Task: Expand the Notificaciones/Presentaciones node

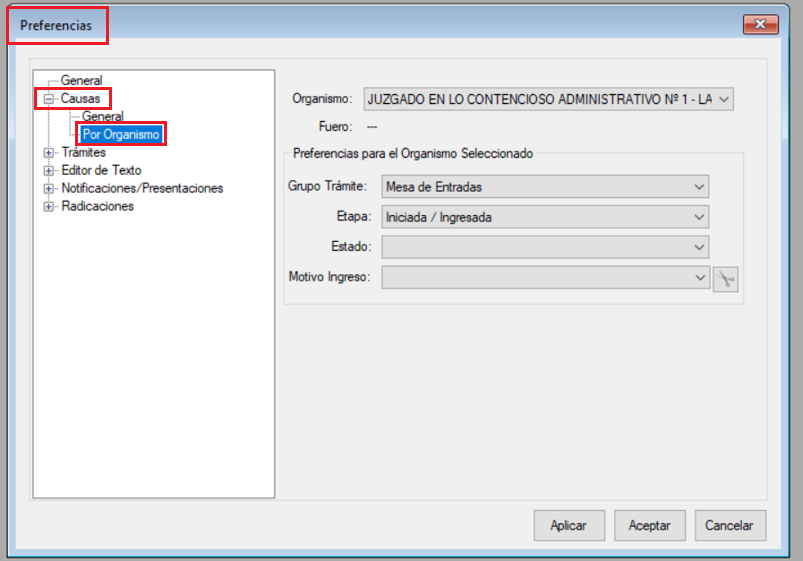Action: [x=48, y=189]
